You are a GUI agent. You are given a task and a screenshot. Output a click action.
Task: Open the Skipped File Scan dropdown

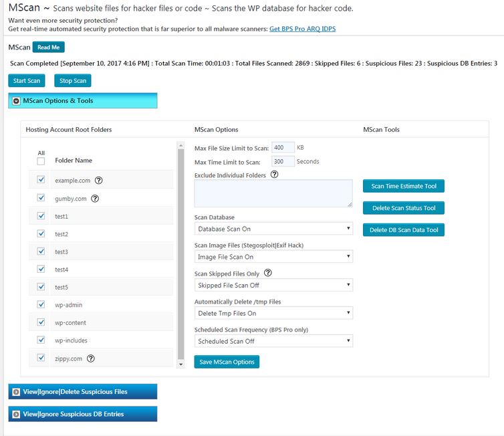273,285
